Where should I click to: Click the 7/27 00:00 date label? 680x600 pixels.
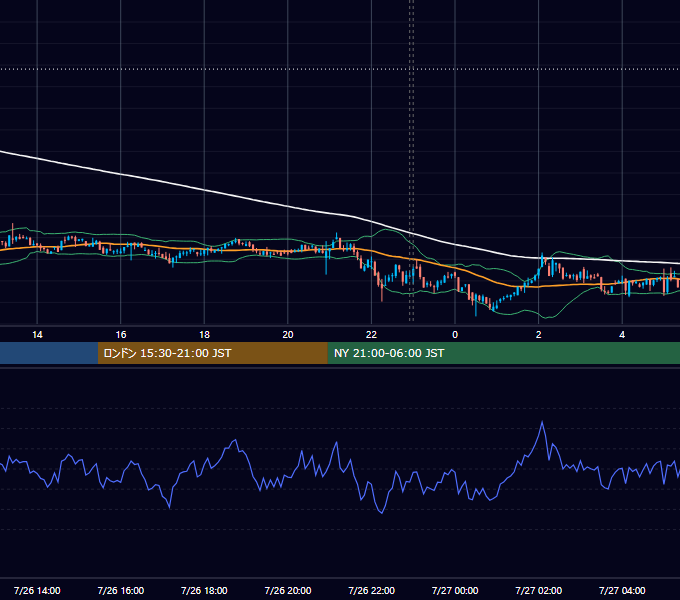[x=455, y=590]
